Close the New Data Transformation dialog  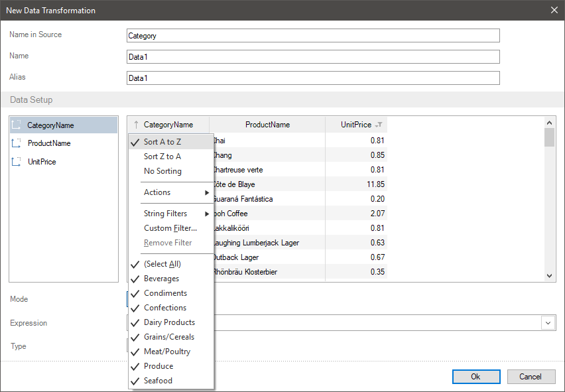pos(554,10)
